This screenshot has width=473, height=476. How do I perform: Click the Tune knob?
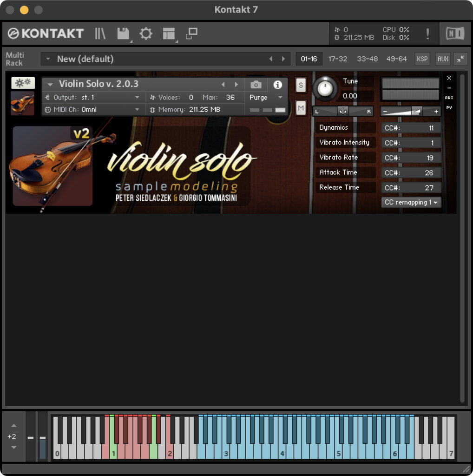(325, 89)
